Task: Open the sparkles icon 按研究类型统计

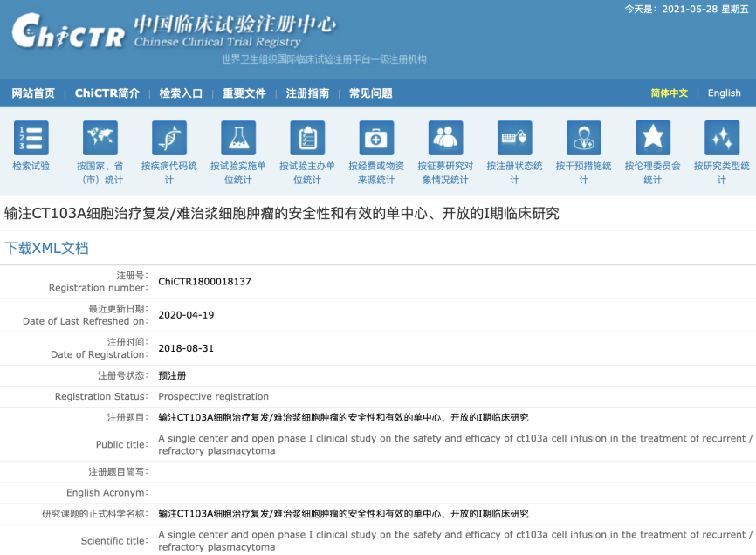Action: [722, 138]
